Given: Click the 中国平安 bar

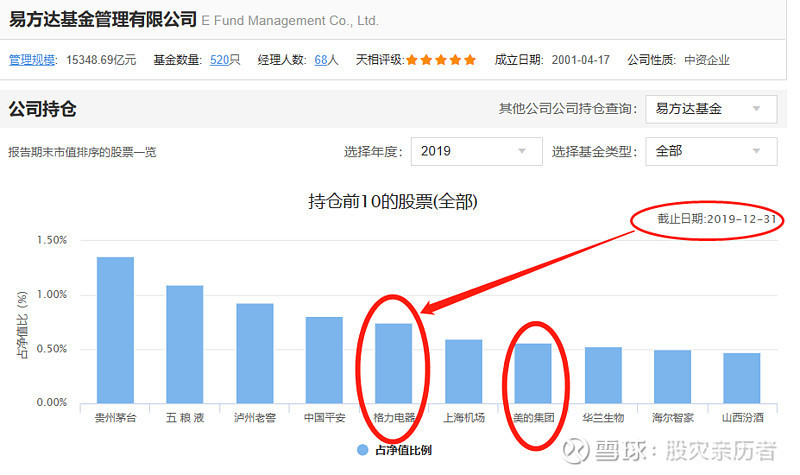Looking at the screenshot, I should click(324, 360).
